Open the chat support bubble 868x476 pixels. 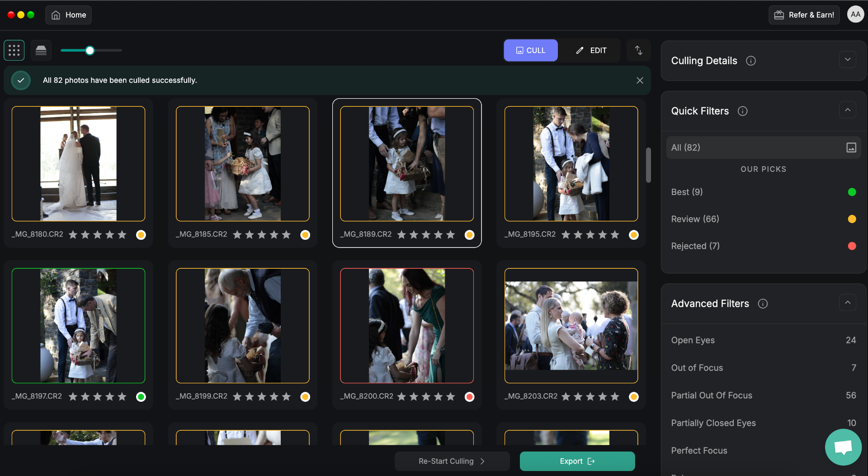click(x=844, y=447)
